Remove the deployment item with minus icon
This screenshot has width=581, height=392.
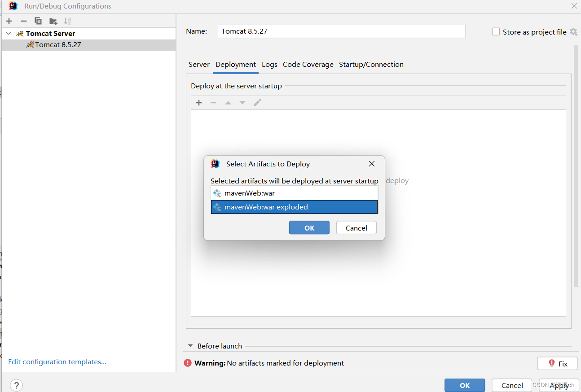(213, 103)
